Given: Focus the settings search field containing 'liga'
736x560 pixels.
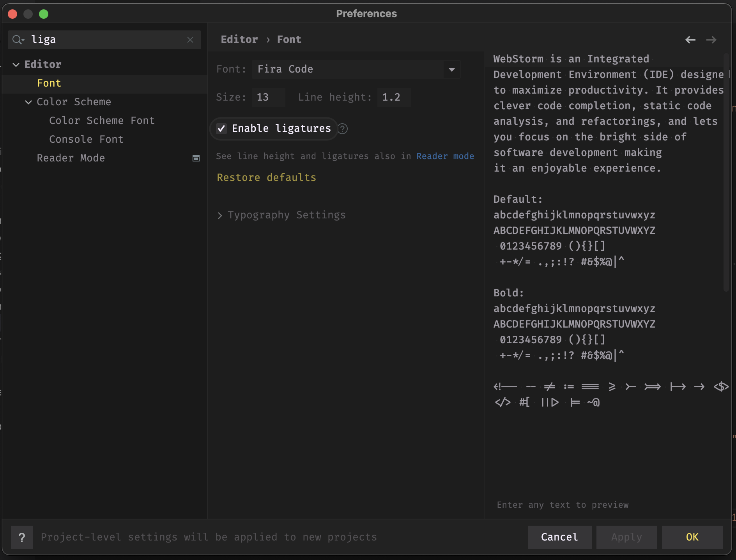Looking at the screenshot, I should 104,40.
